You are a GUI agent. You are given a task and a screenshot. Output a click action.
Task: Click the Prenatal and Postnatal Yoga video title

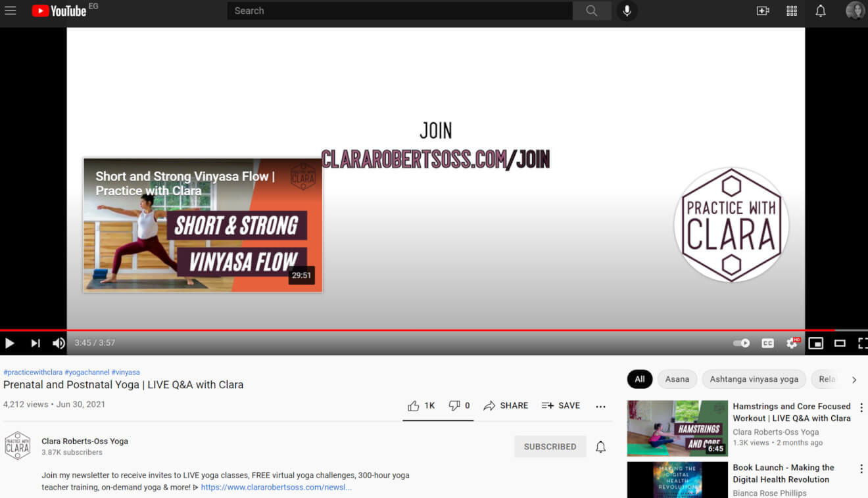pyautogui.click(x=124, y=385)
